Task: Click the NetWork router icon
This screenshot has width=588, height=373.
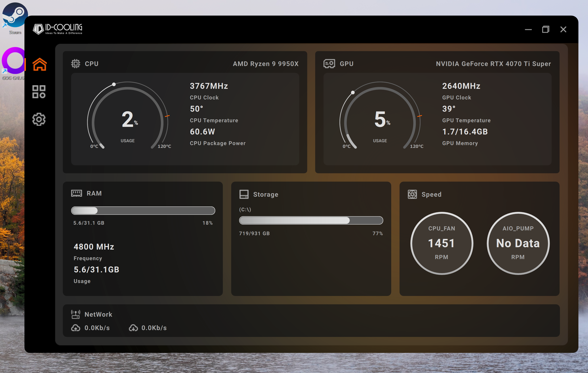Action: click(75, 314)
